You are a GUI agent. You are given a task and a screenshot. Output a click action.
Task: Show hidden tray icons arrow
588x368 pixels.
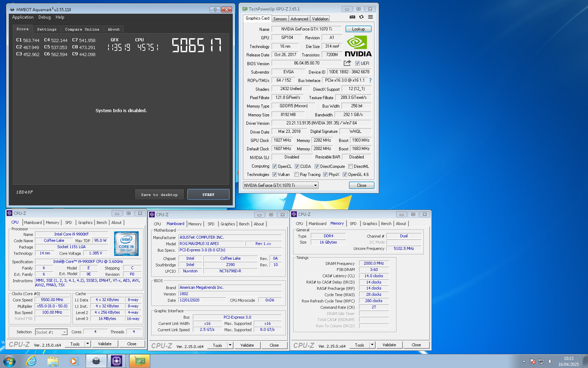tap(524, 361)
